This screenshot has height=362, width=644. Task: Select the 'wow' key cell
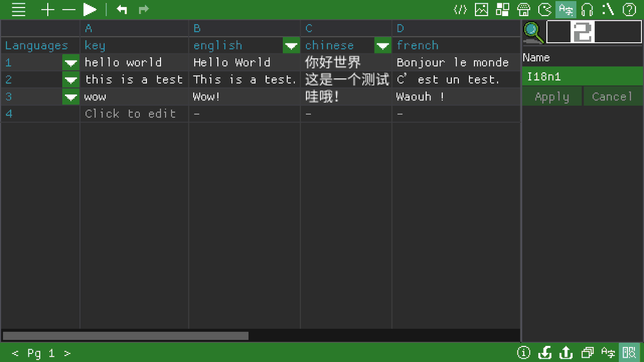click(x=134, y=97)
